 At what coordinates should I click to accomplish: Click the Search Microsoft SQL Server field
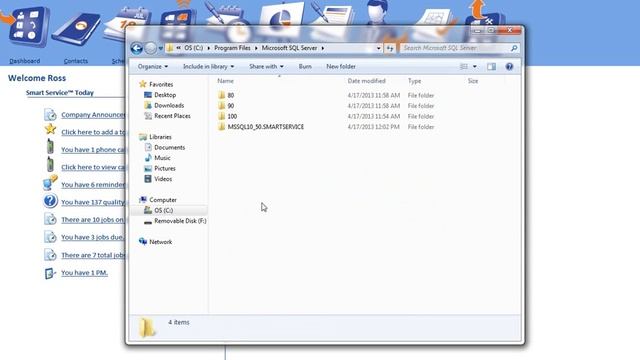click(455, 48)
